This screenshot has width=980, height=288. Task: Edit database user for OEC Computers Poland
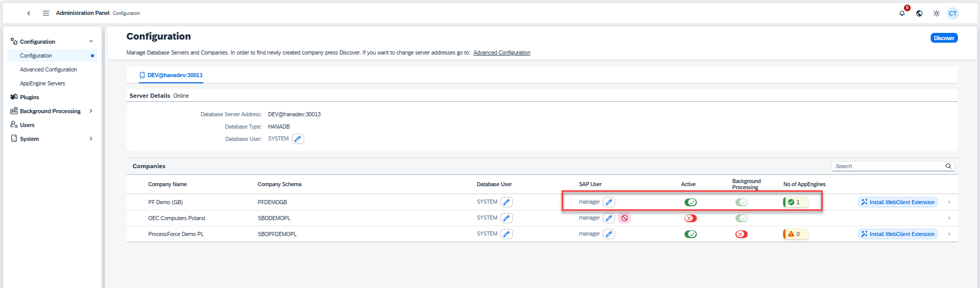pyautogui.click(x=507, y=218)
